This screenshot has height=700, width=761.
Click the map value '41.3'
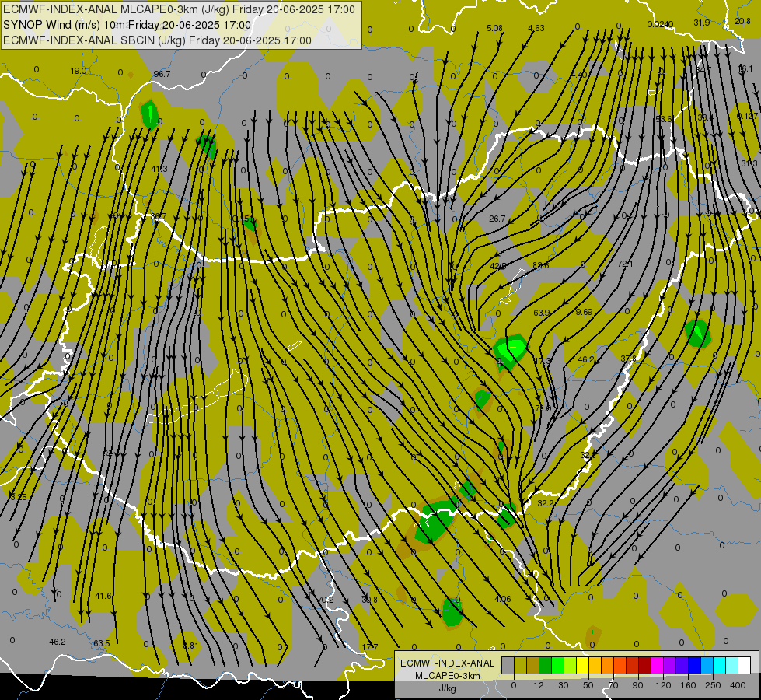(159, 169)
